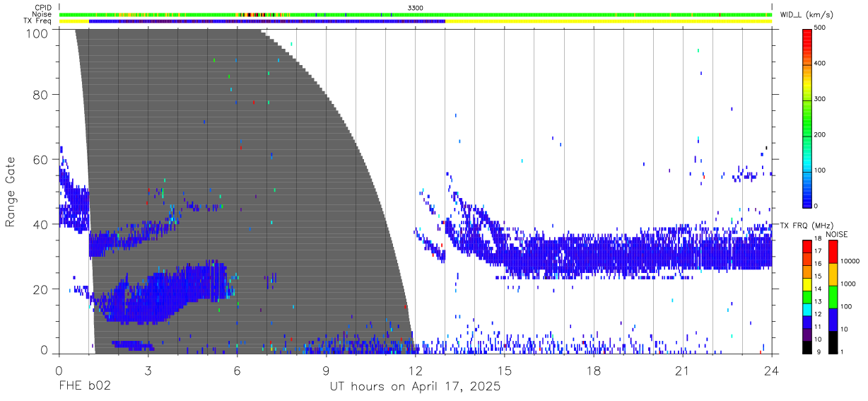Click the 'Range Gate' axis label
Viewport: 868px width, 401px height.
(x=11, y=192)
